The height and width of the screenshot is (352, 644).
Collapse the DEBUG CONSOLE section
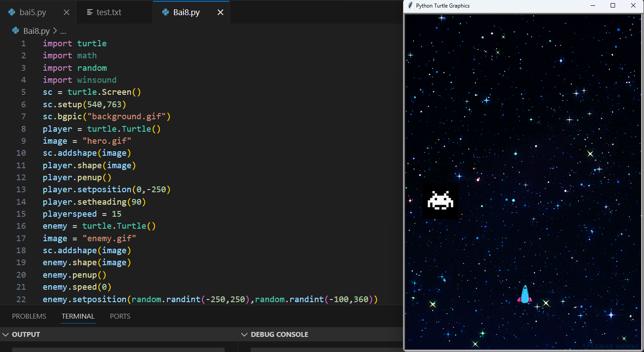tap(244, 335)
